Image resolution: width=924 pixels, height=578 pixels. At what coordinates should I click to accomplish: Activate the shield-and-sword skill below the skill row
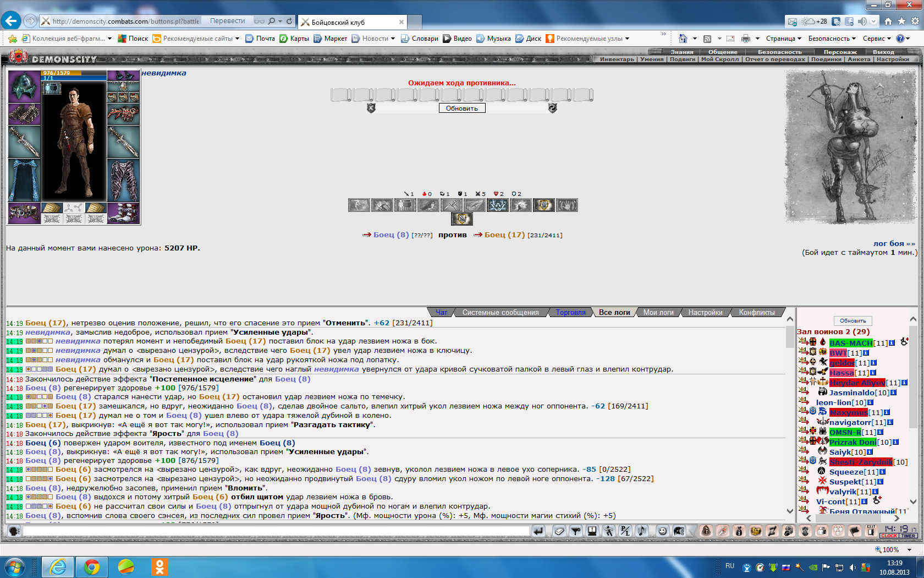462,219
